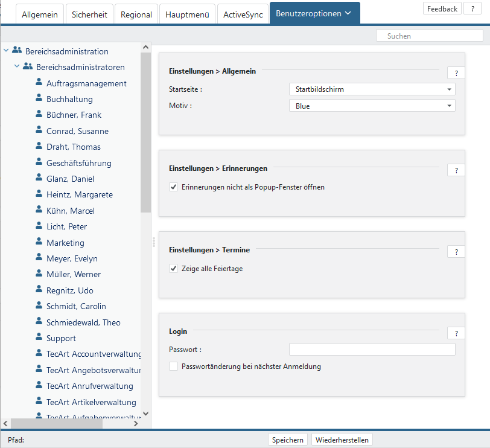Disable Erinnerungen nicht als Popup-Fenster öffnen

[174, 187]
